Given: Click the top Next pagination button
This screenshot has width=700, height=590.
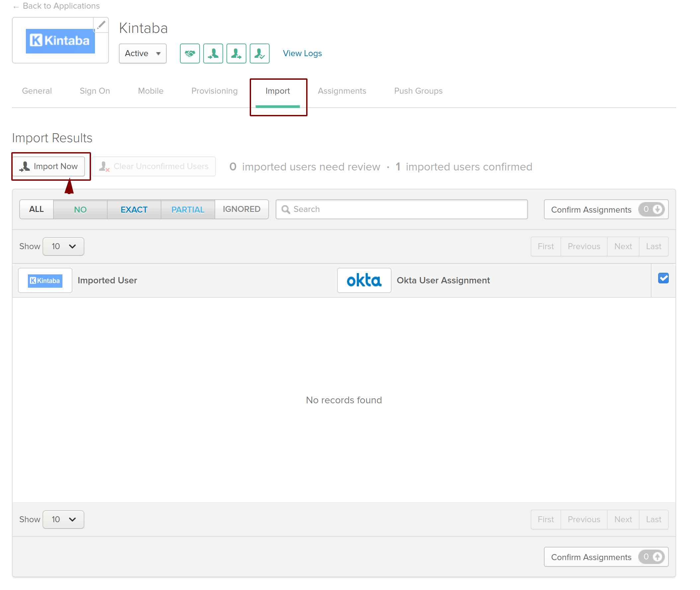Looking at the screenshot, I should (x=623, y=246).
